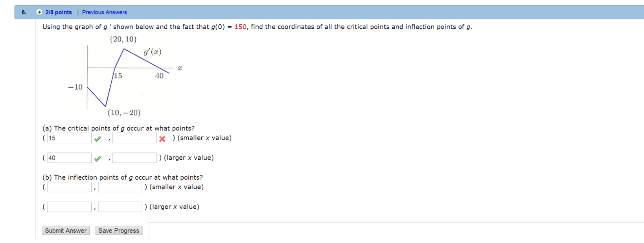The height and width of the screenshot is (243, 644).
Task: Click the green checkmark next to answer 15
Action: click(x=98, y=138)
